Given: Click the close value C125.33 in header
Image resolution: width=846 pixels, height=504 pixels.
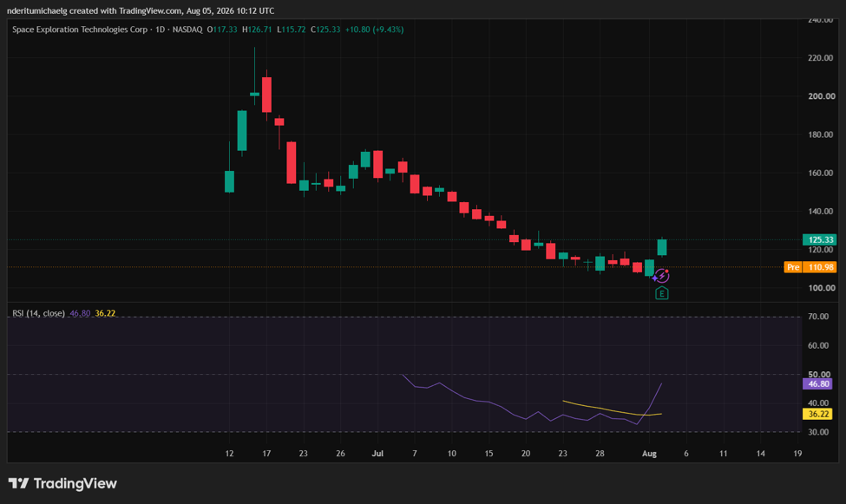Looking at the screenshot, I should [x=325, y=29].
